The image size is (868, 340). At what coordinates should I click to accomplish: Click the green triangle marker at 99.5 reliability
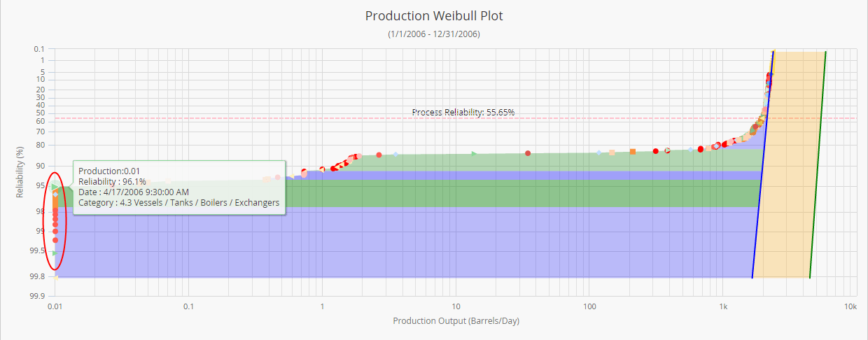tap(55, 253)
